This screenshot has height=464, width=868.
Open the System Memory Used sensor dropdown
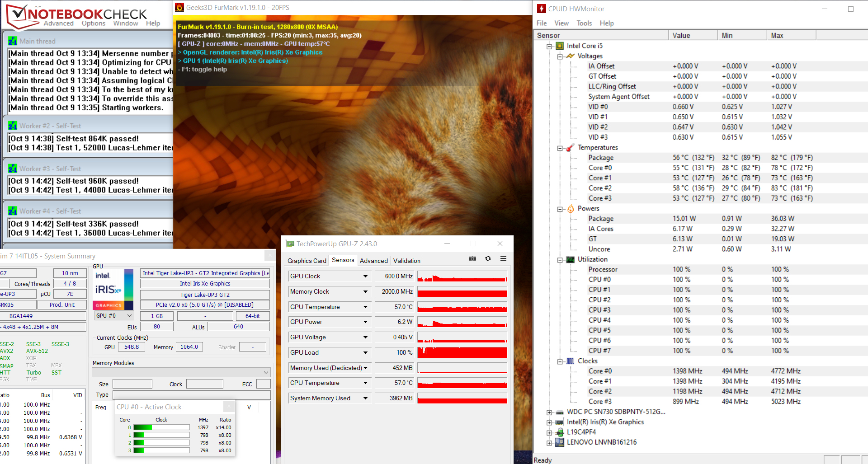(365, 398)
